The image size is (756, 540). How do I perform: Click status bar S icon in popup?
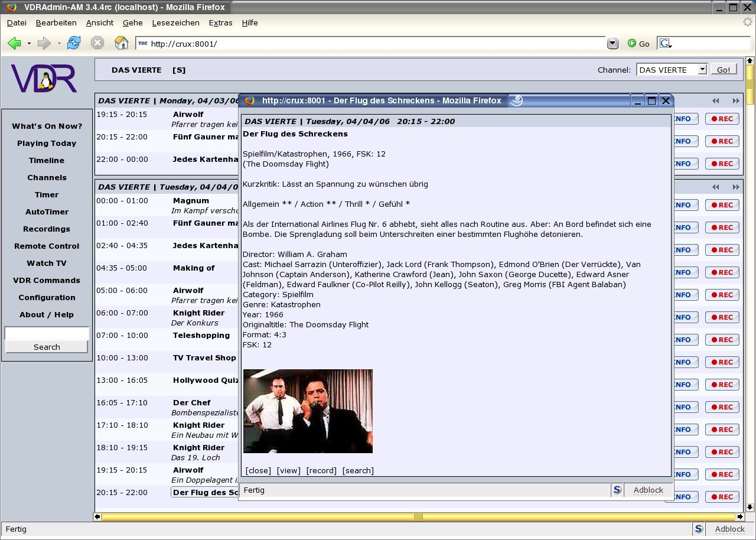coord(617,490)
